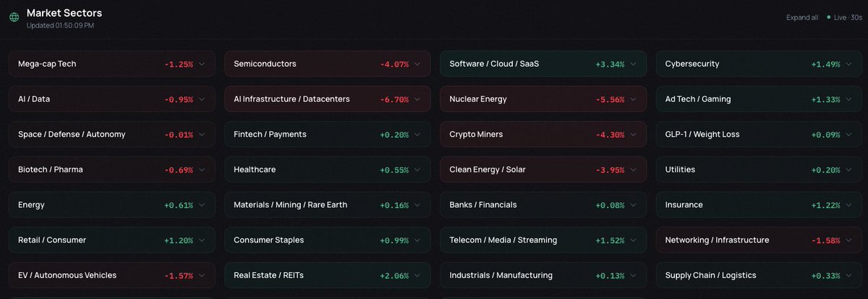This screenshot has width=868, height=299.
Task: Open the Software / Cloud / SaaS card
Action: [x=543, y=64]
